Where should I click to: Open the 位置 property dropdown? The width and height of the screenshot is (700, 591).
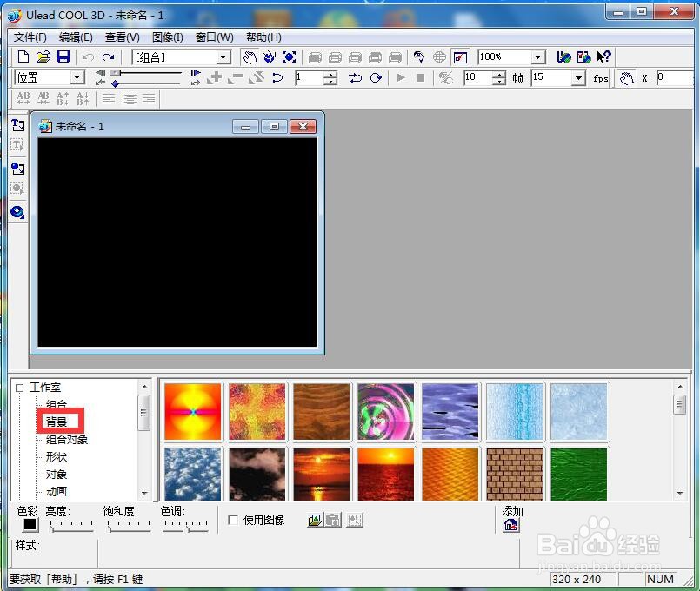77,77
